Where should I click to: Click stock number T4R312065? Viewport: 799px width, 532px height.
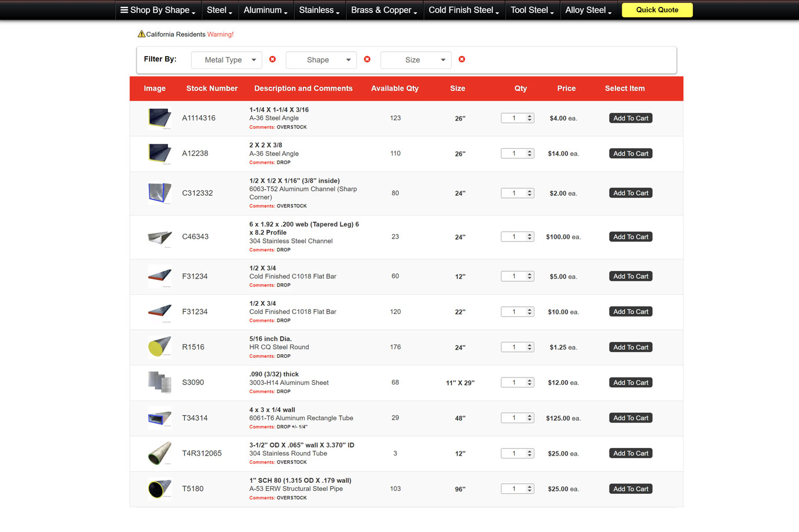coord(202,453)
